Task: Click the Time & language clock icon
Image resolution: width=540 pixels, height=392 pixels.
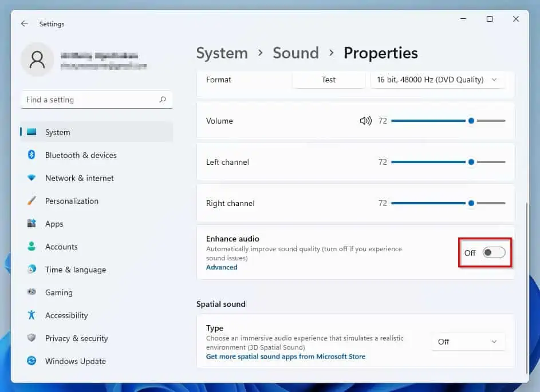Action: [31, 269]
